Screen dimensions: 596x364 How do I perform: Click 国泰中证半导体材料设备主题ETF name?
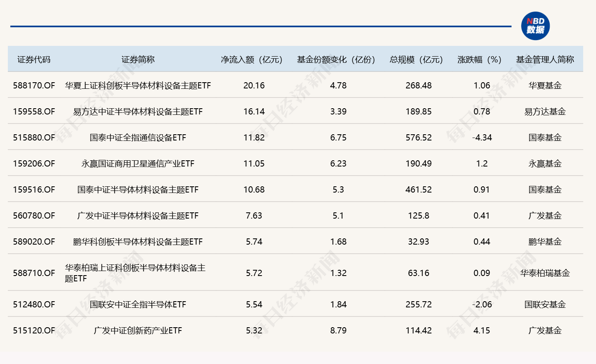[138, 190]
